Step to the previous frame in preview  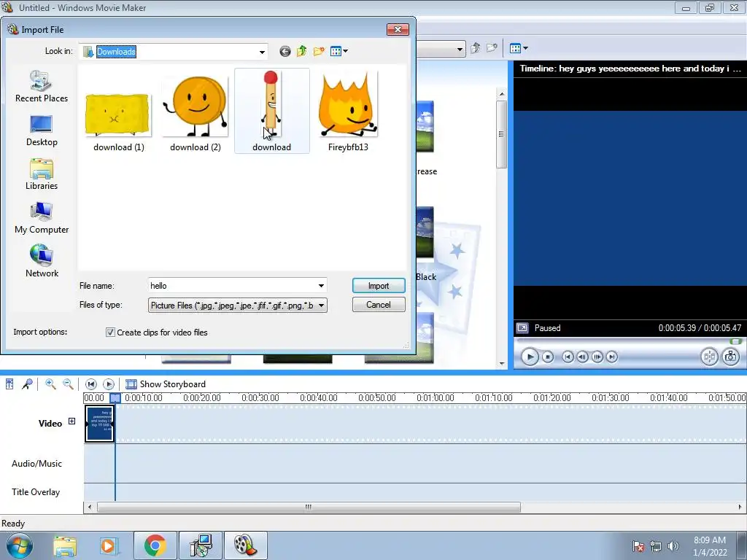582,356
